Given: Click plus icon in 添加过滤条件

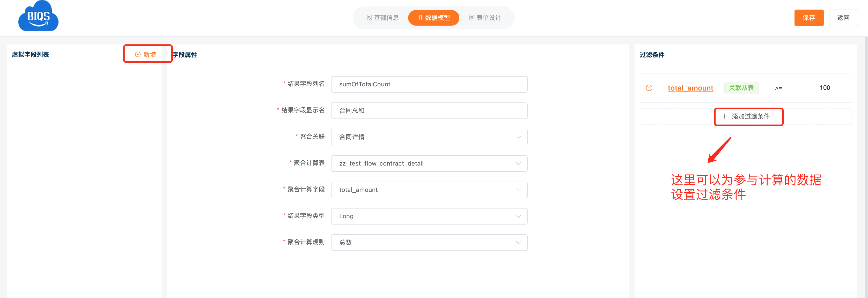Looking at the screenshot, I should point(724,116).
